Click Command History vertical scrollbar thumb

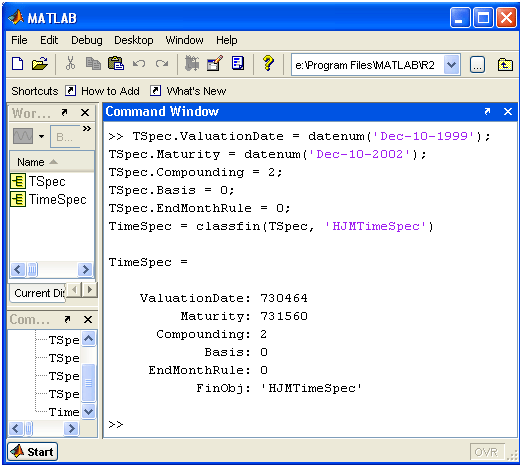tap(89, 382)
